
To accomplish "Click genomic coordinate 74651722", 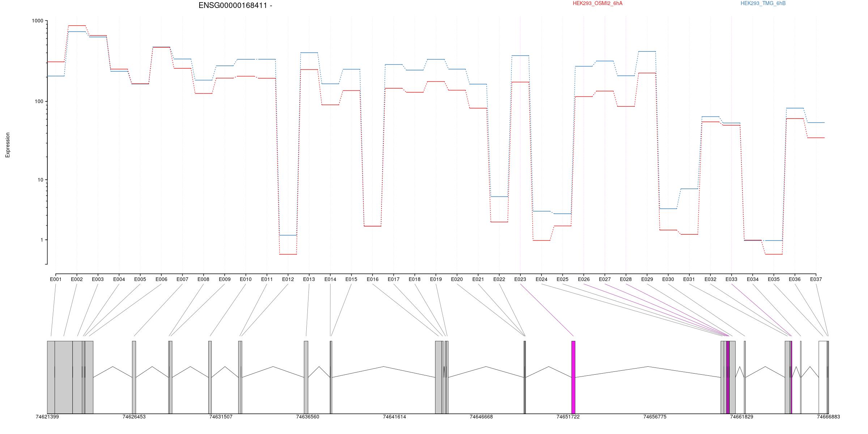I will (x=568, y=417).
